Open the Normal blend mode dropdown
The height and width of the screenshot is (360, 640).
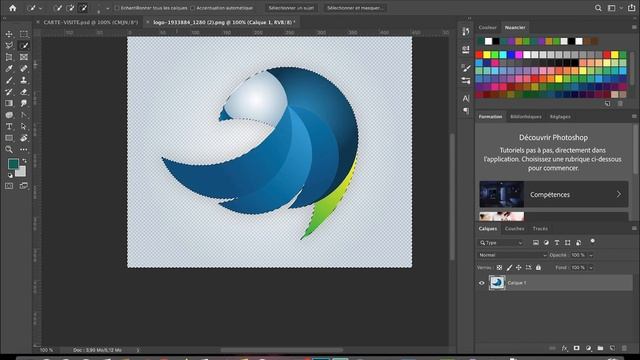pyautogui.click(x=512, y=255)
